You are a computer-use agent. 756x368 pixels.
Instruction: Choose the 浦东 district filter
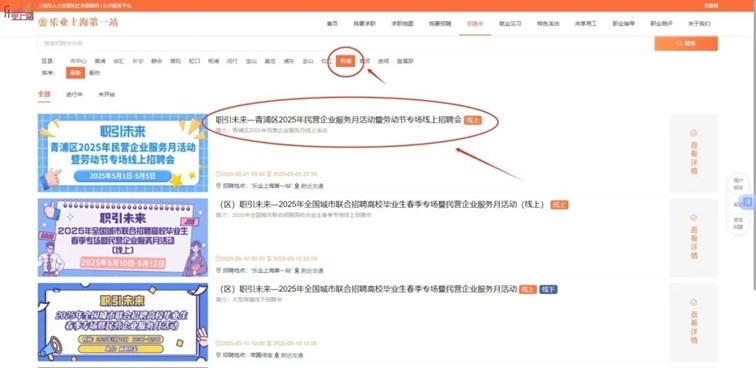(289, 61)
